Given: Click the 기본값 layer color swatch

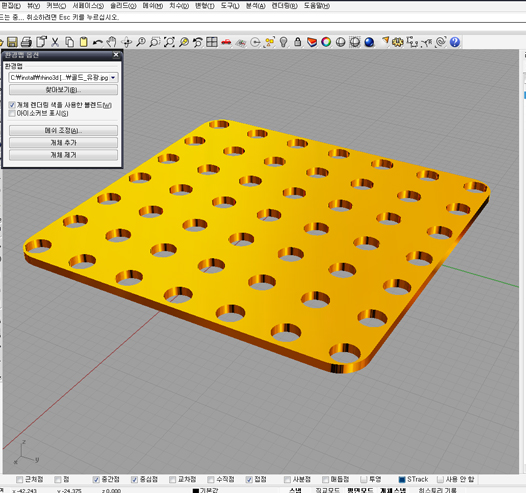Looking at the screenshot, I should (x=196, y=490).
